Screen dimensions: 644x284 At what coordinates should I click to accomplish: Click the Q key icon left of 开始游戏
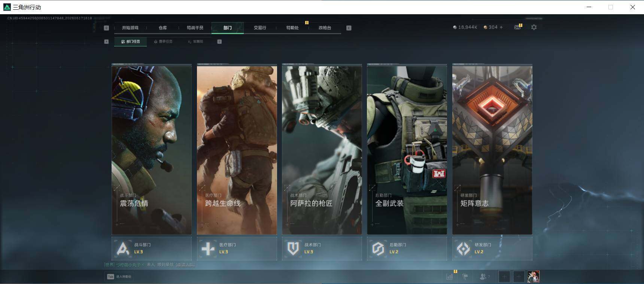(x=106, y=28)
